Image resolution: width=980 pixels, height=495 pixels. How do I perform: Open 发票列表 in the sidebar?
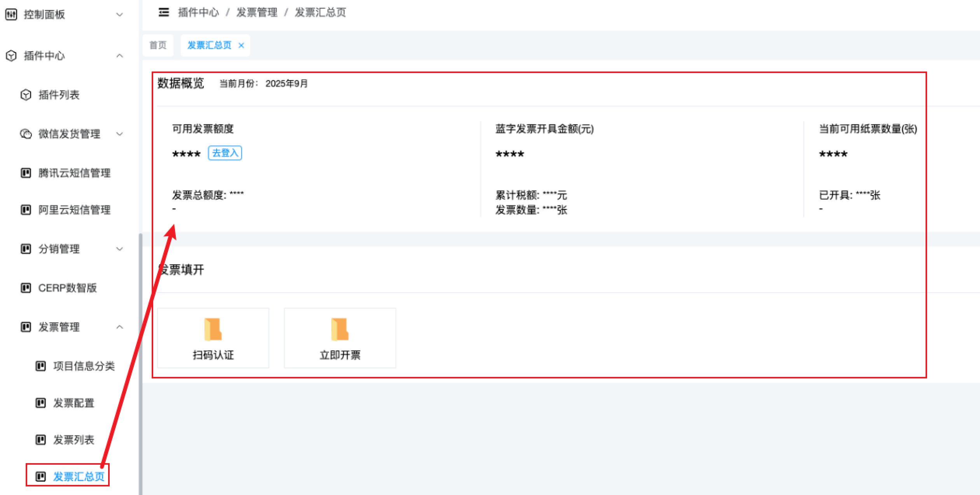(x=73, y=440)
